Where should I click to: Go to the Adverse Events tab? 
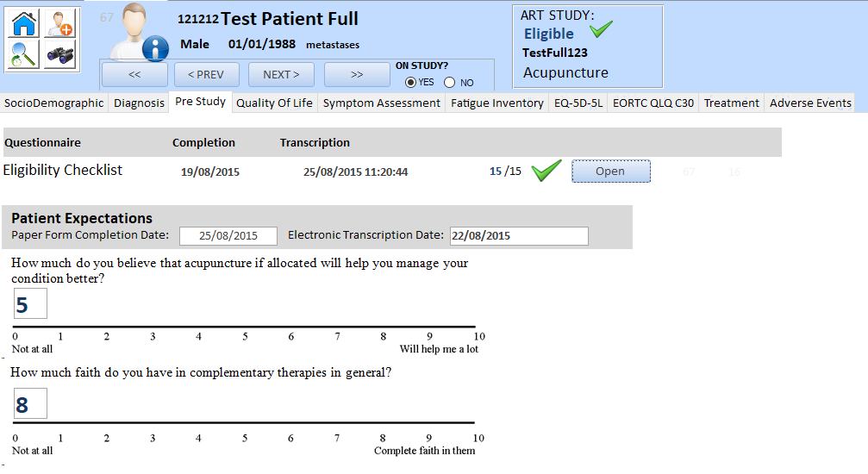point(810,103)
